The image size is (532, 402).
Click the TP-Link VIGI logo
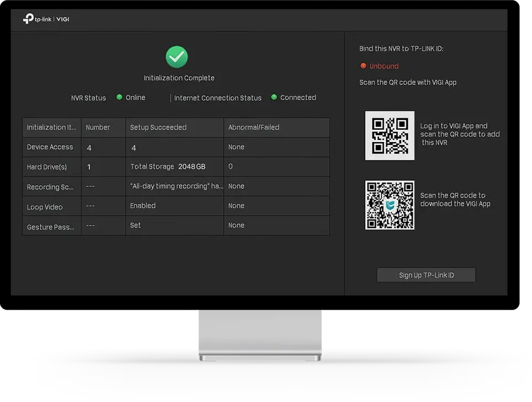pyautogui.click(x=46, y=19)
